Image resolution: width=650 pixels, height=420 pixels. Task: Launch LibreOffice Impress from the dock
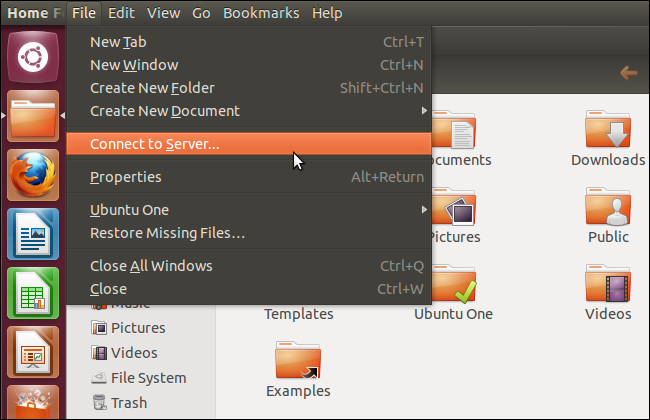(33, 352)
